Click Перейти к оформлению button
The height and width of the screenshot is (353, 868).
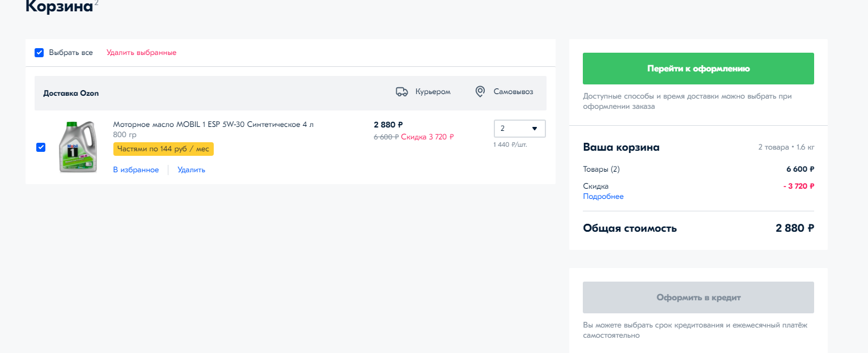[x=698, y=69]
